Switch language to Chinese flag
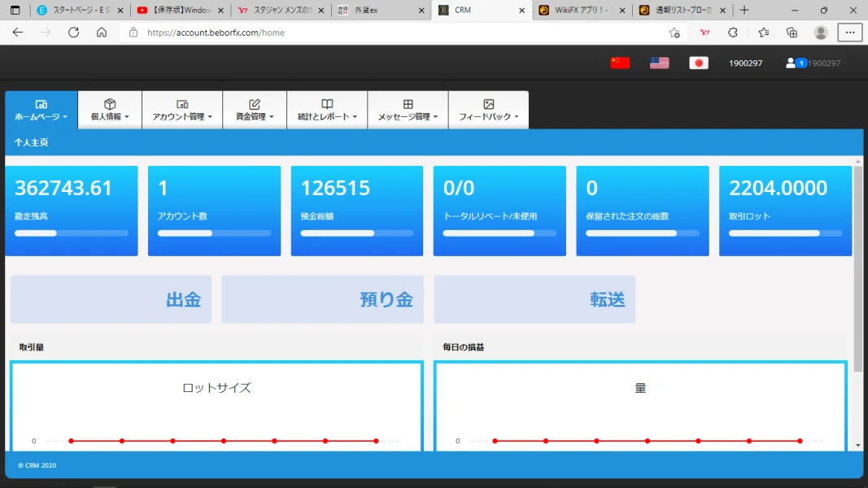Viewport: 868px width, 488px height. [619, 61]
